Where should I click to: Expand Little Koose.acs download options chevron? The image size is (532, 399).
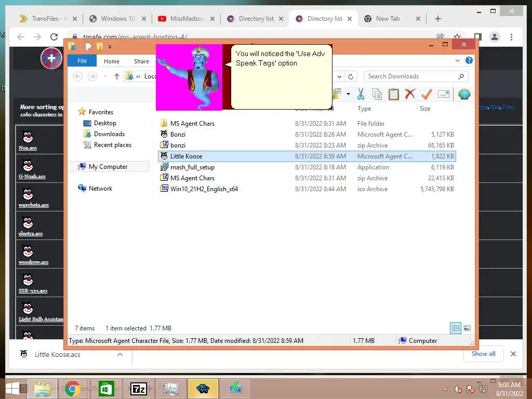pyautogui.click(x=120, y=354)
